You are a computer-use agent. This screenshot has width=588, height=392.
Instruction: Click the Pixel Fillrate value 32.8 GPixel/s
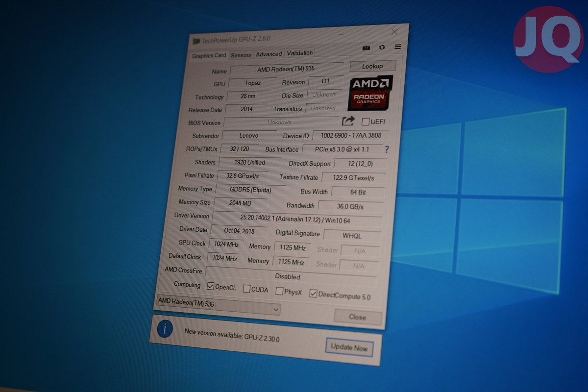point(243,175)
